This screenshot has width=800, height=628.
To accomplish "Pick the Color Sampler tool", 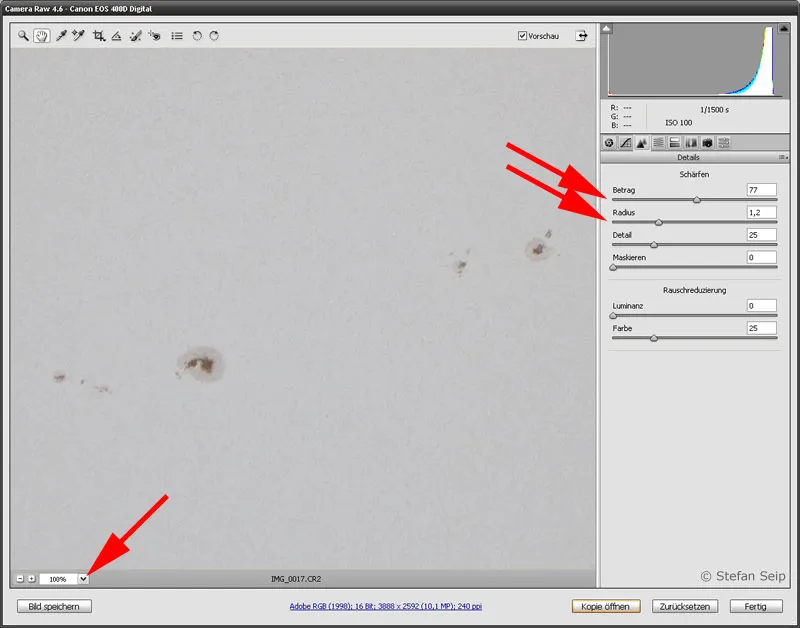I will point(78,36).
